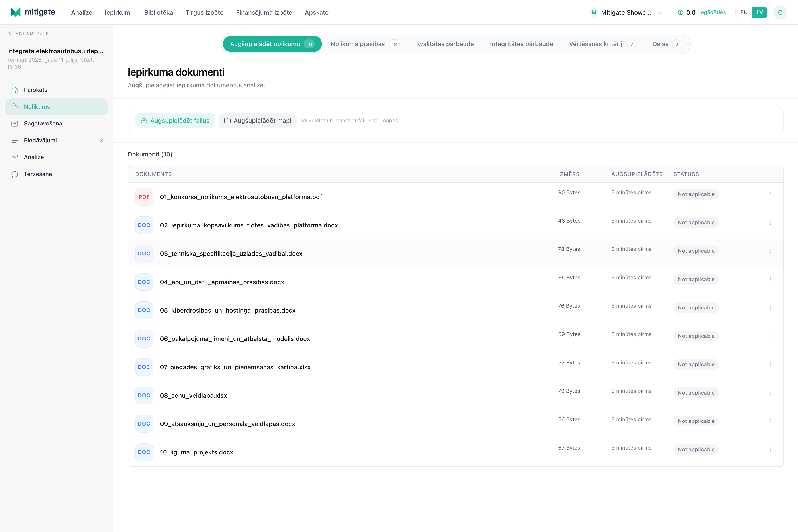Open Analīze trend icon in sidebar
Viewport: 798px width, 532px height.
(15, 157)
